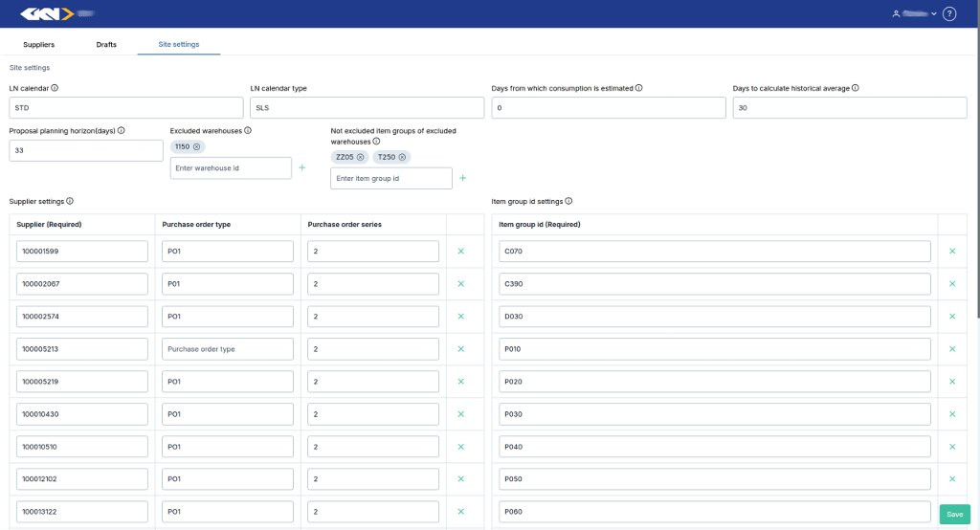Click the Enter warehouse id field
This screenshot has height=530, width=980.
coord(231,167)
